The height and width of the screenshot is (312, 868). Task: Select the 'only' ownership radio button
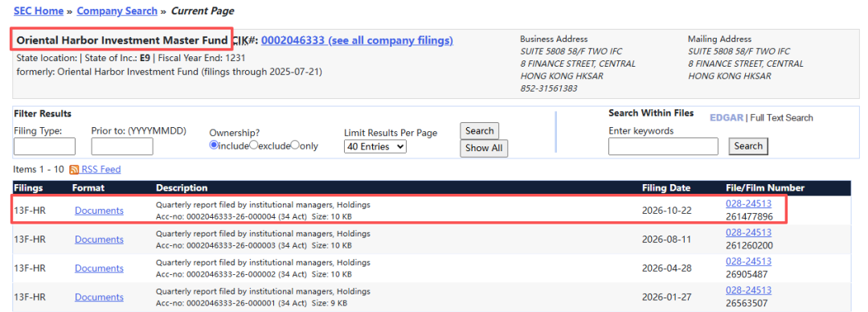pyautogui.click(x=295, y=146)
